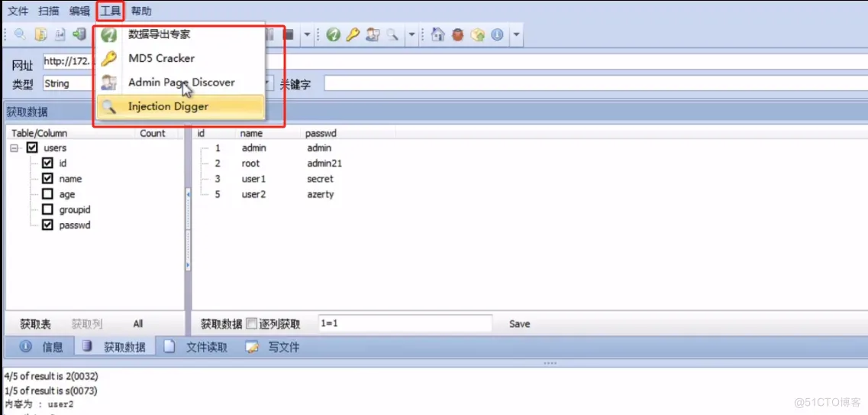Screen dimensions: 868x415
Task: Click the yellow document toolbar icon
Action: click(x=40, y=35)
